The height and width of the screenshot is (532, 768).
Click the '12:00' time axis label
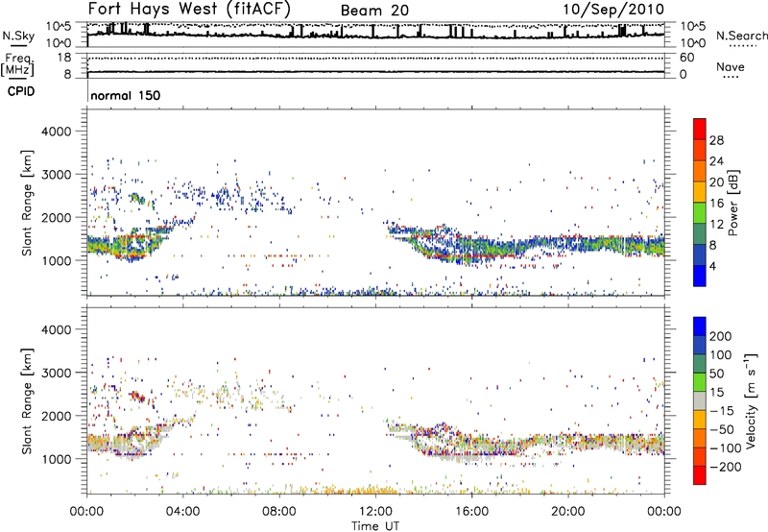[375, 512]
